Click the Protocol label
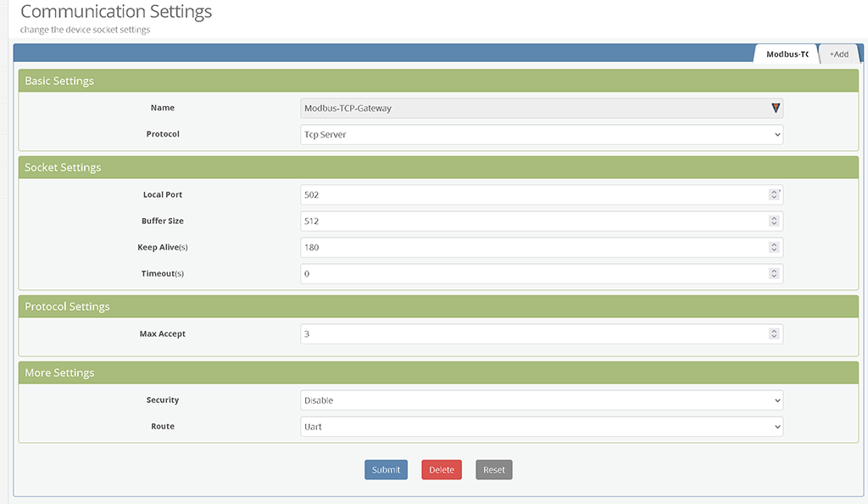This screenshot has height=504, width=868. tap(163, 134)
